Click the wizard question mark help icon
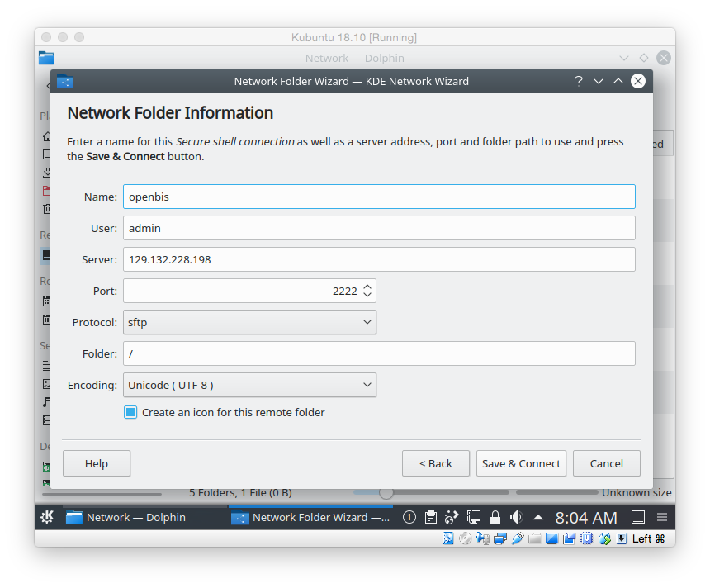Viewport: 710px width, 588px height. coord(578,81)
